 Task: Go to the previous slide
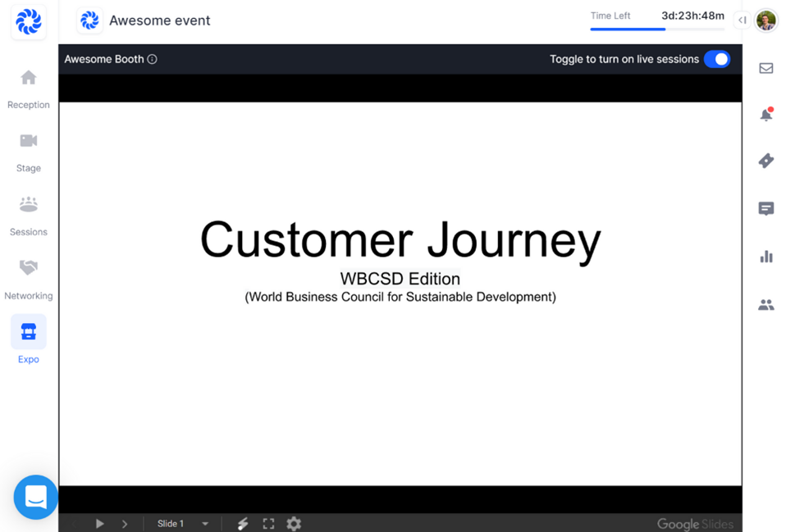point(75,524)
